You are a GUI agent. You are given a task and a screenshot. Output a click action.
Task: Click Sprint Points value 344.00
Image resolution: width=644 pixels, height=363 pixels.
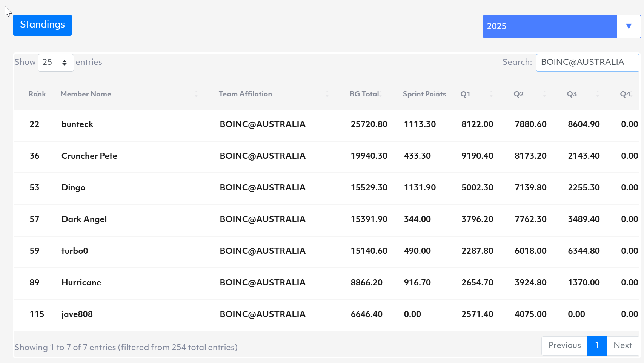click(x=417, y=219)
